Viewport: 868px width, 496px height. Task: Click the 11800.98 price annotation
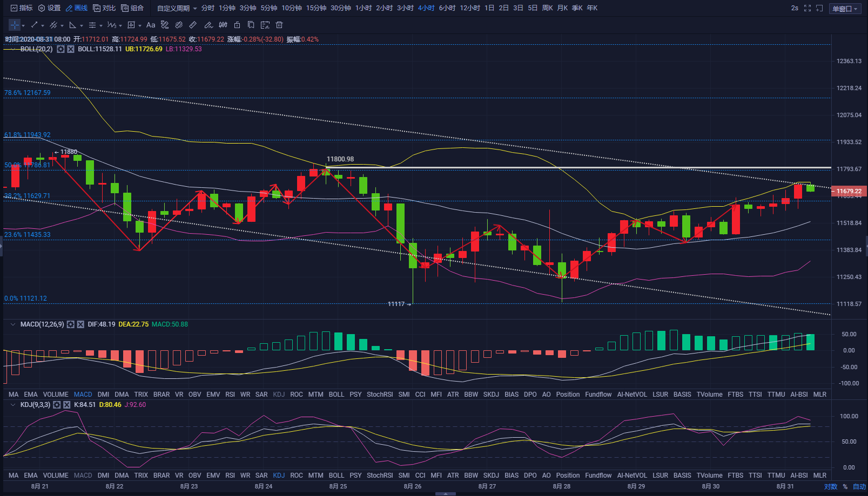(x=340, y=159)
